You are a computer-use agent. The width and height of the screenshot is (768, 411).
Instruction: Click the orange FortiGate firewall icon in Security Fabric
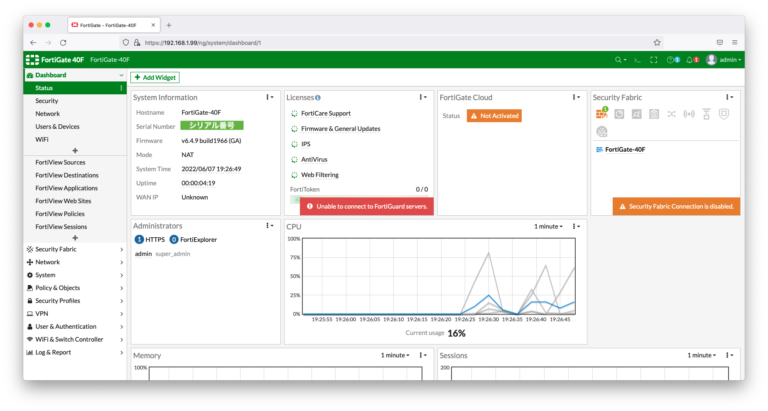tap(601, 114)
